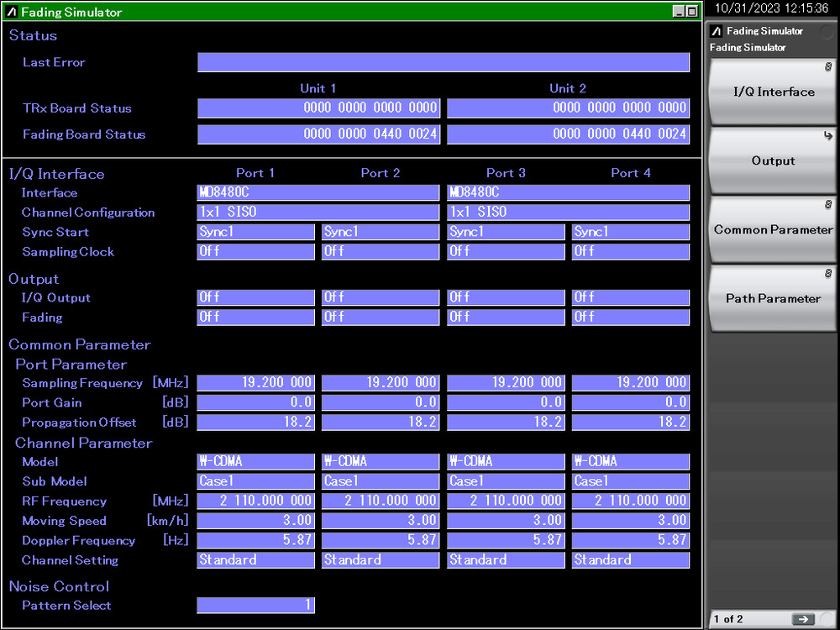This screenshot has width=840, height=630.
Task: Open Sub Model Case1 for Port 1
Action: (256, 481)
